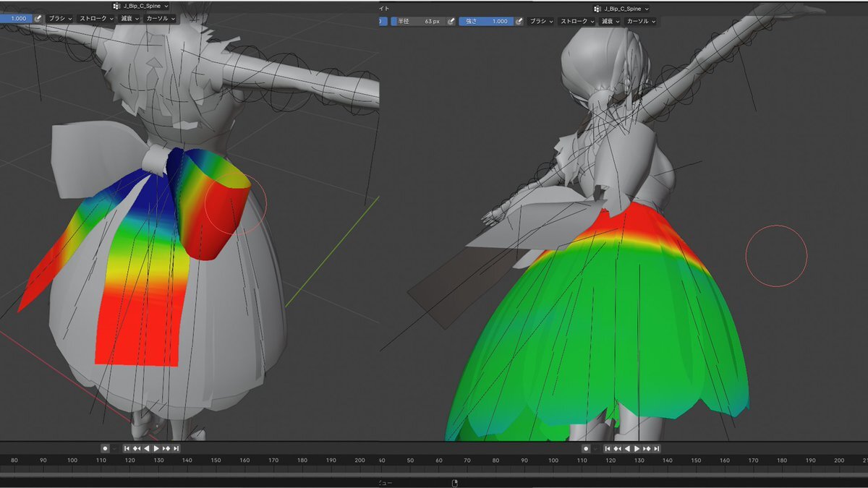Jump to end frame in right timeline

[657, 448]
